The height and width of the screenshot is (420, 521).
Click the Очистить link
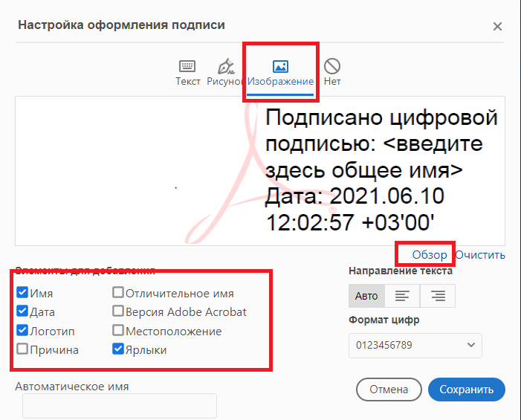pyautogui.click(x=480, y=255)
